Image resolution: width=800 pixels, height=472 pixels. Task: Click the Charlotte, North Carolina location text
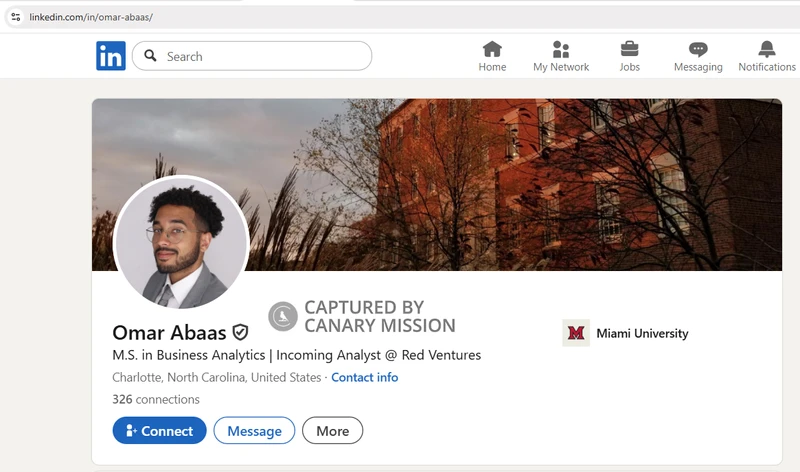coord(216,377)
